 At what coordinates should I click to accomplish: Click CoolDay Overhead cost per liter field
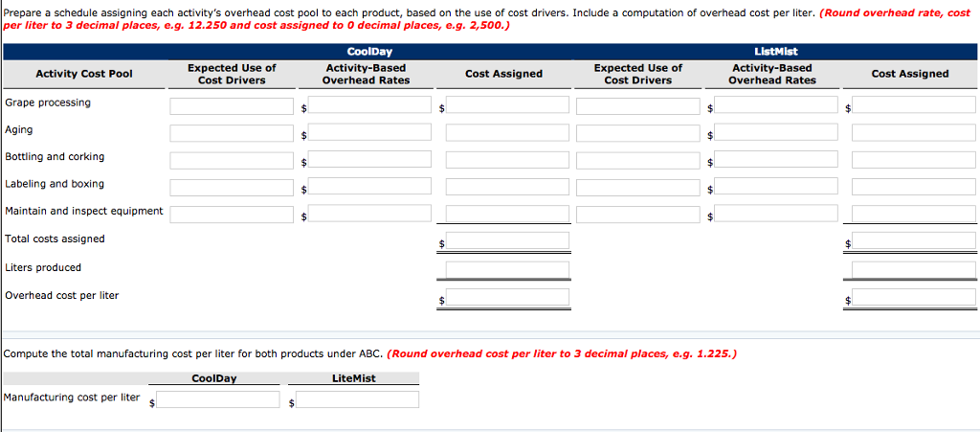[x=507, y=297]
